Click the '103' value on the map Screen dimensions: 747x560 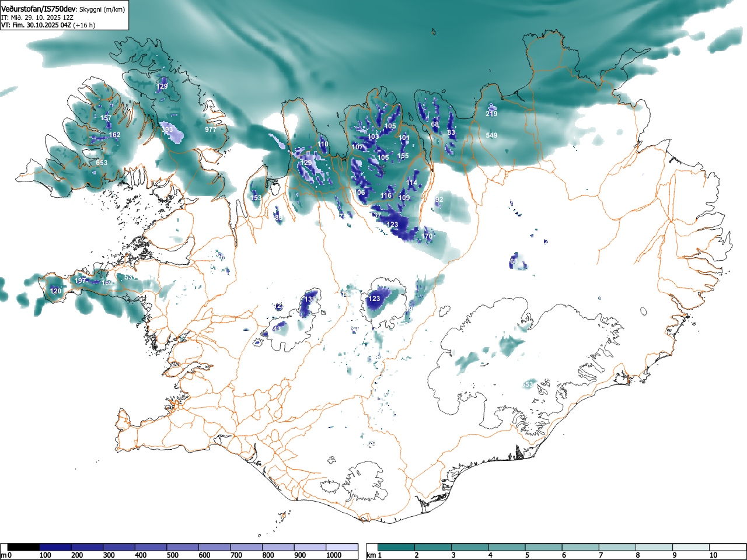(x=373, y=136)
